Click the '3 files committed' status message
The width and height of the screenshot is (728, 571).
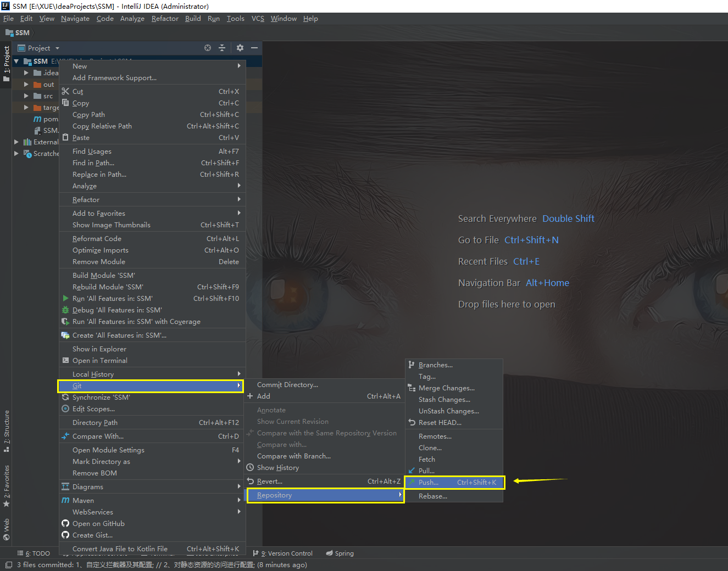(162, 564)
